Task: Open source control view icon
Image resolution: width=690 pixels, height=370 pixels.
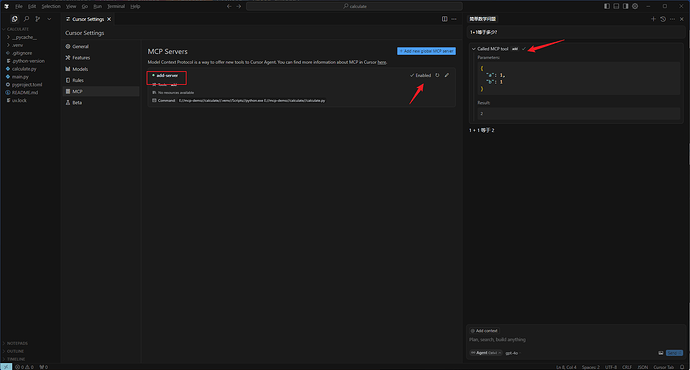Action: [37, 19]
